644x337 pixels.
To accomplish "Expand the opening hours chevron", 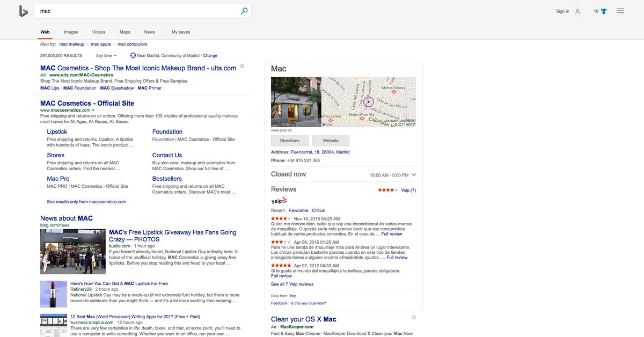I will point(414,175).
